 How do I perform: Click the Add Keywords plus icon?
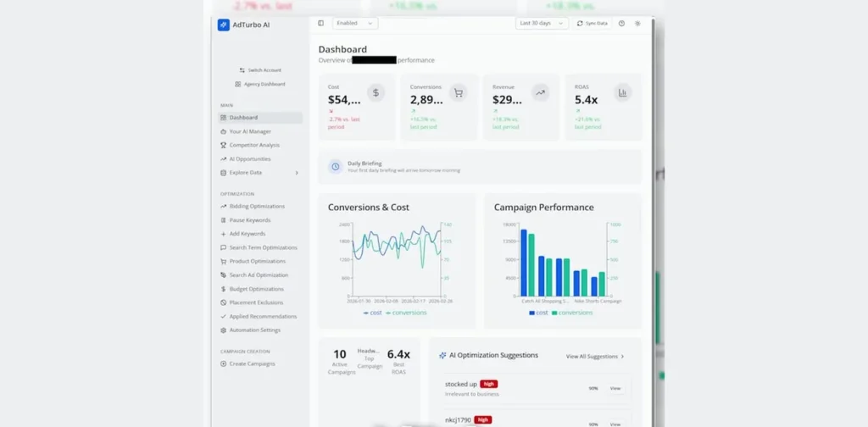(223, 234)
